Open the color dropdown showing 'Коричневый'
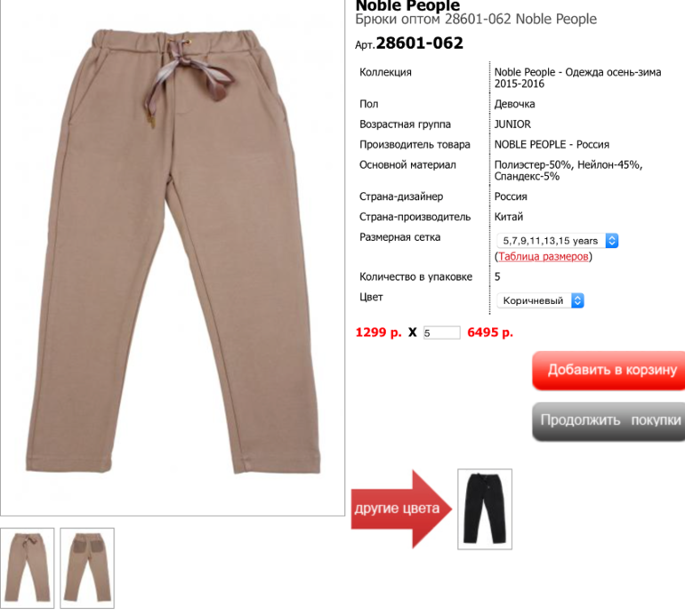685x616 pixels. click(540, 300)
